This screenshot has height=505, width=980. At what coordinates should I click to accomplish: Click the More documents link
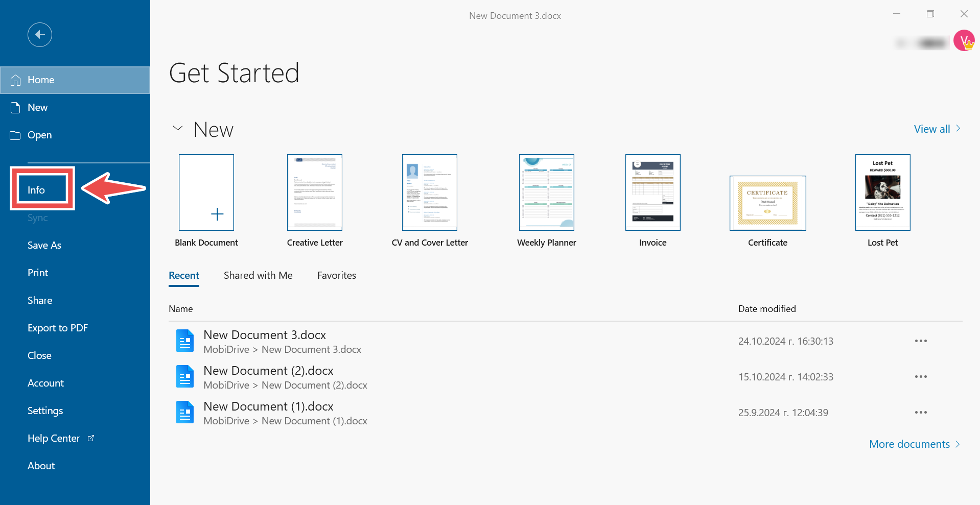tap(909, 444)
